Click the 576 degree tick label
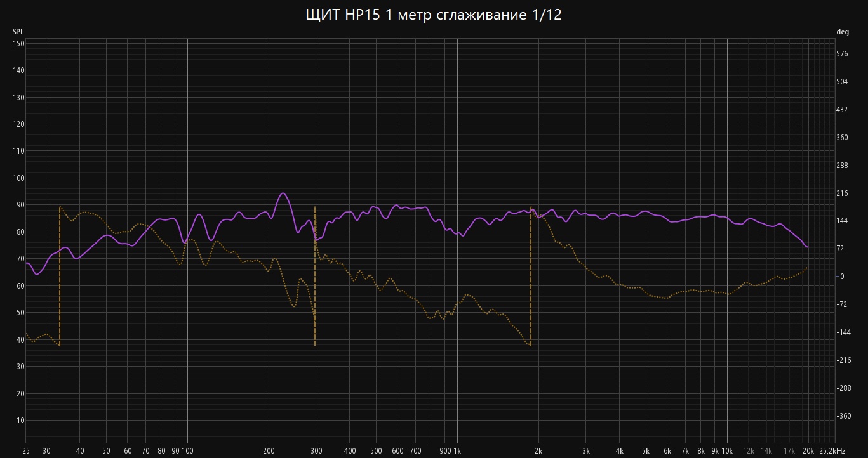Screen dimensions: 868x458 click(x=843, y=54)
